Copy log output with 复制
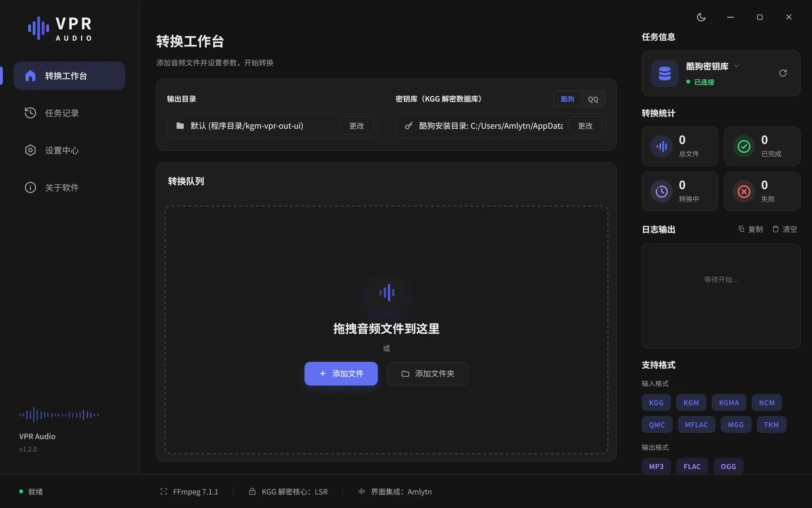Image resolution: width=812 pixels, height=508 pixels. tap(751, 229)
